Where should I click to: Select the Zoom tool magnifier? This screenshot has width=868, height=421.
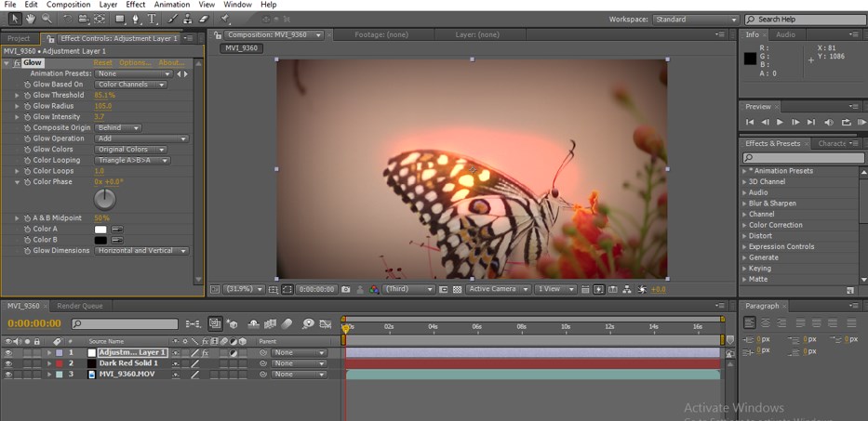(47, 19)
